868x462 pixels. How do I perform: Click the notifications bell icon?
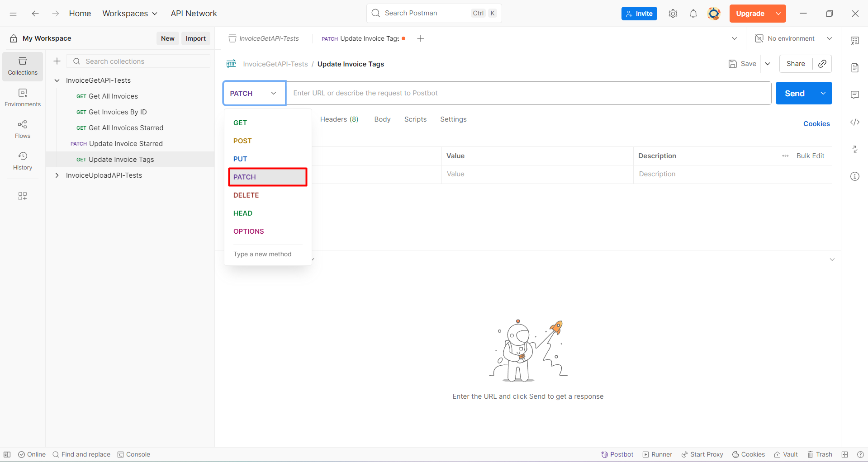693,14
